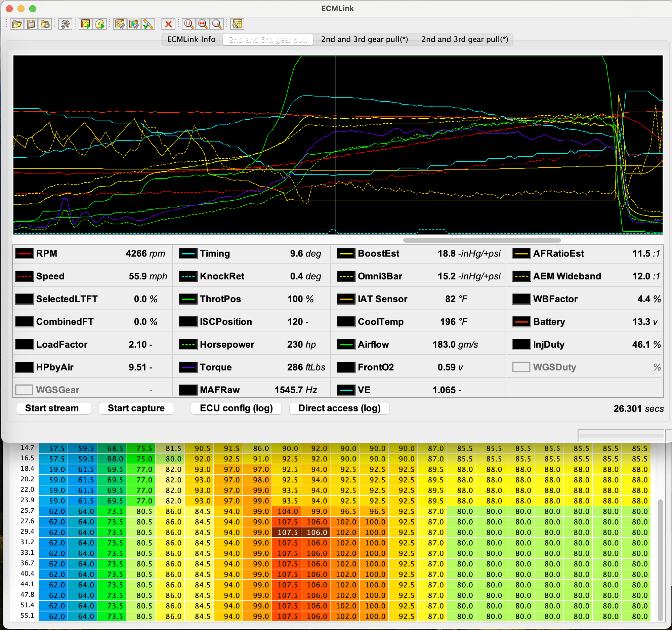Click the black MAFRaw swatch

point(188,390)
